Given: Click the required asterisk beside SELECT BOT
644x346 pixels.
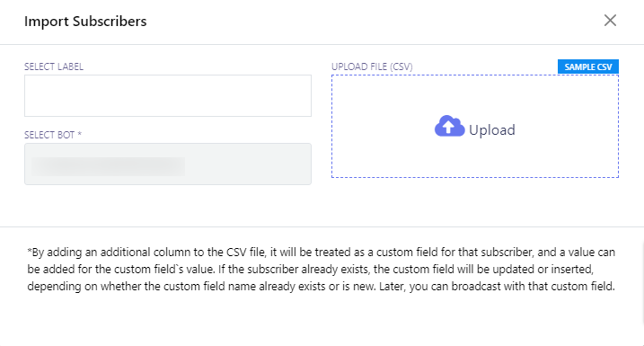Looking at the screenshot, I should [x=79, y=134].
